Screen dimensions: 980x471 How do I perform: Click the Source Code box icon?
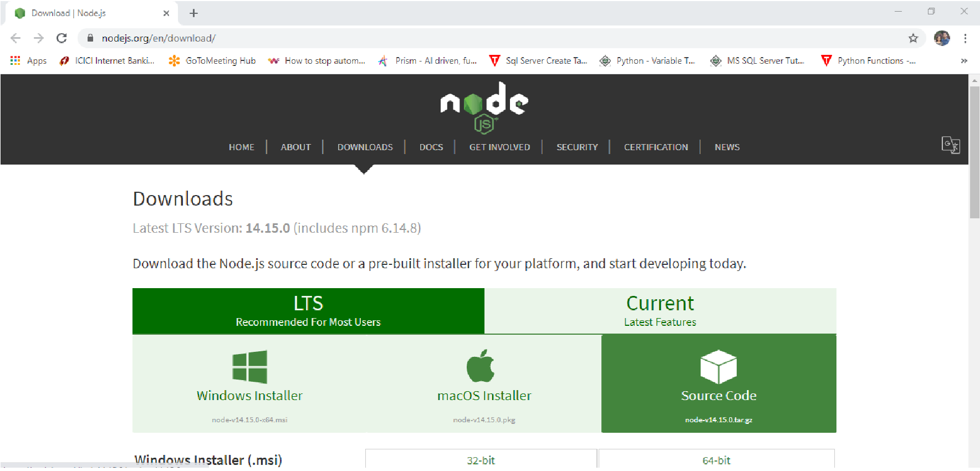[718, 367]
